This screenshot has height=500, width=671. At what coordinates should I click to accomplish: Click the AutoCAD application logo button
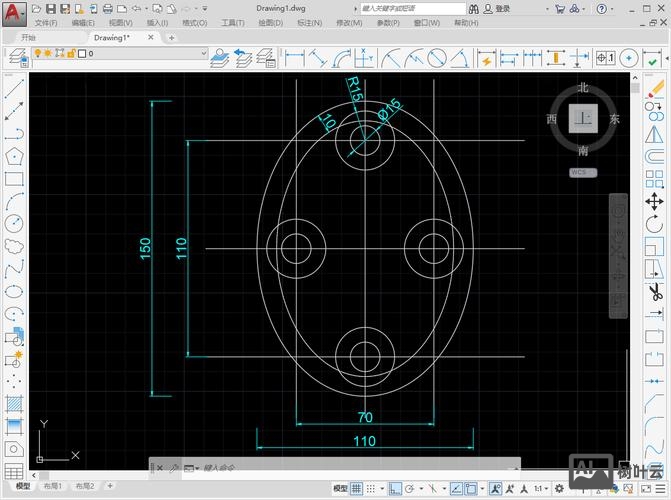coord(13,11)
